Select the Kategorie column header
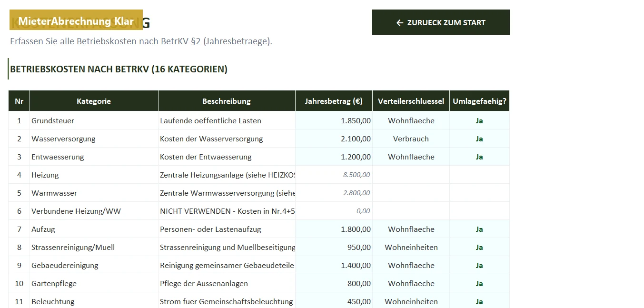 pyautogui.click(x=94, y=101)
